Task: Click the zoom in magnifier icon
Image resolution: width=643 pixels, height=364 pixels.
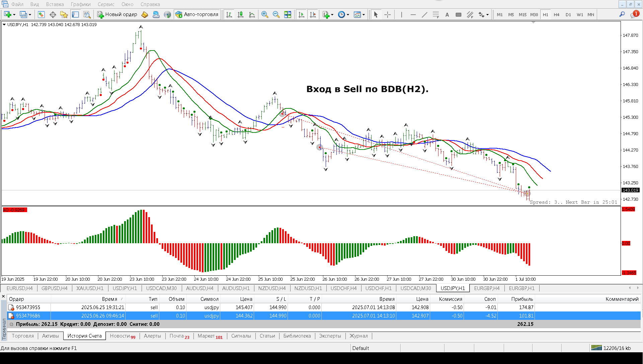Action: [x=265, y=14]
